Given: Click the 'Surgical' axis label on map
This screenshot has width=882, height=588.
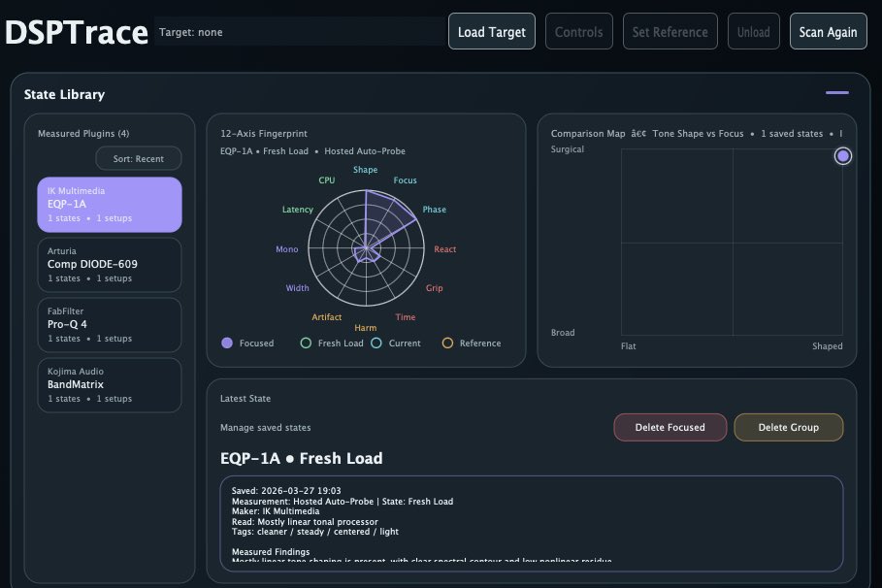Looking at the screenshot, I should (568, 149).
